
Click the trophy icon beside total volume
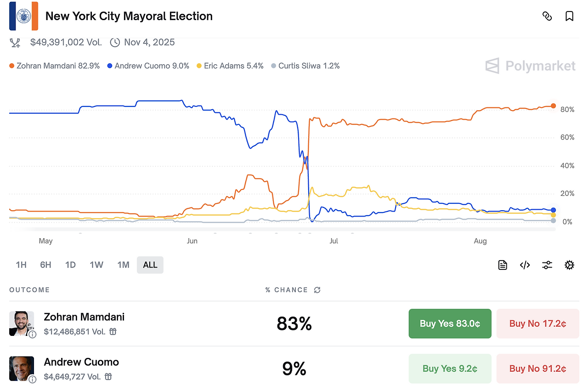15,43
